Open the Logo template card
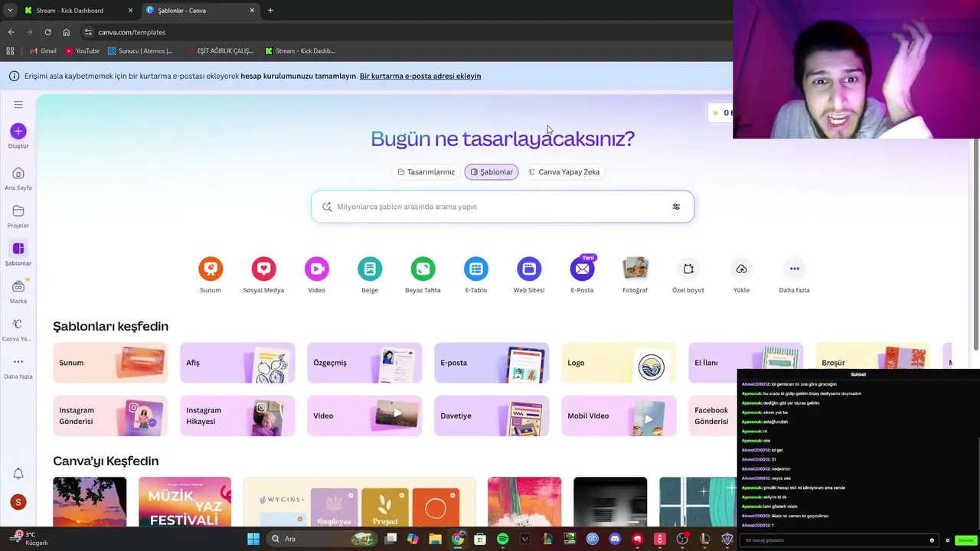The image size is (980, 551). click(x=619, y=363)
